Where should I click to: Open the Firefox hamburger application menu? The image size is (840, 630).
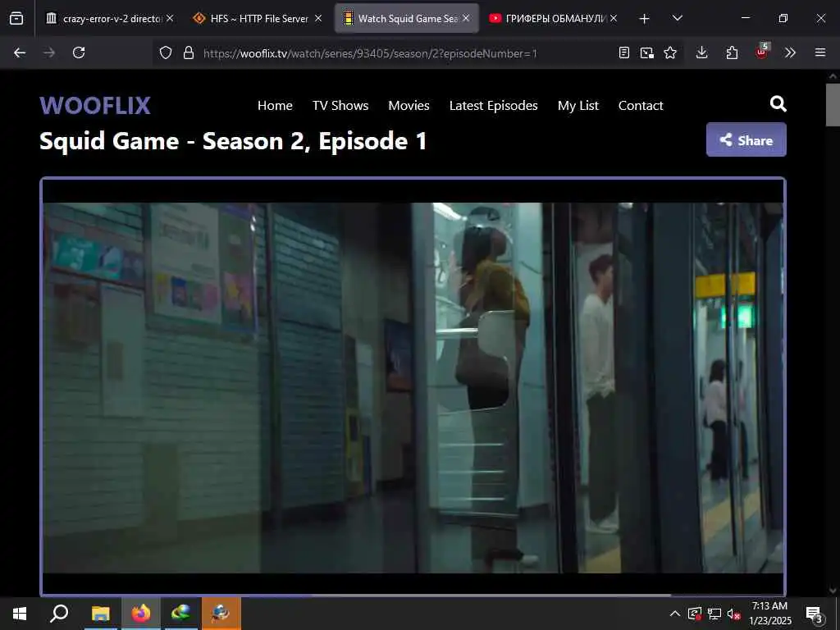820,52
